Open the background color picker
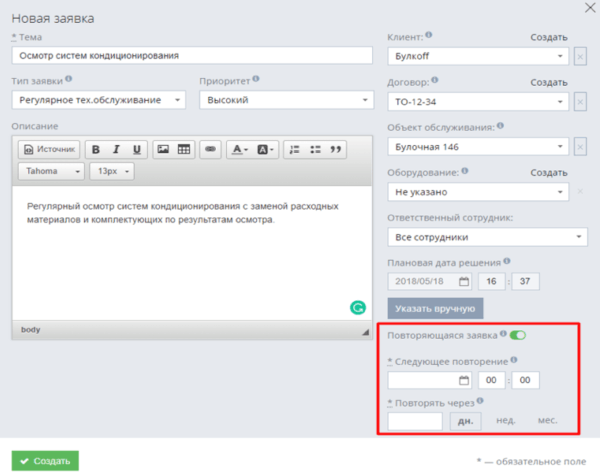600x476 pixels. [x=265, y=150]
